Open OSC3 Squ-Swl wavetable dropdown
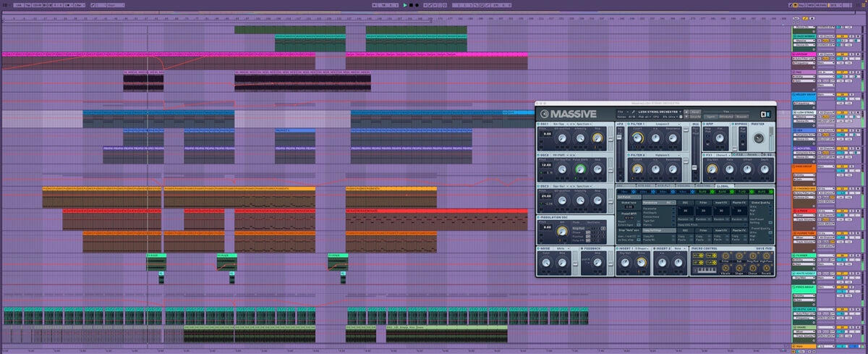This screenshot has width=868, height=354. 560,186
